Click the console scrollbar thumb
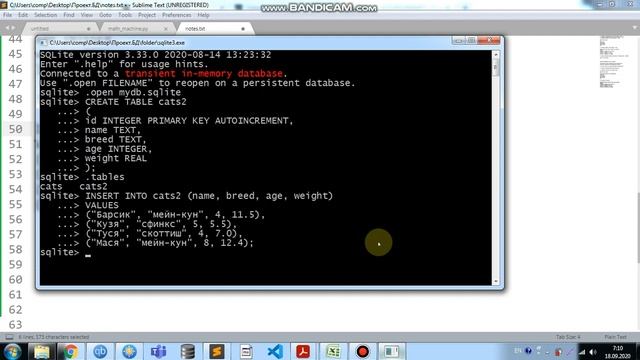The image size is (640, 360). [x=496, y=67]
